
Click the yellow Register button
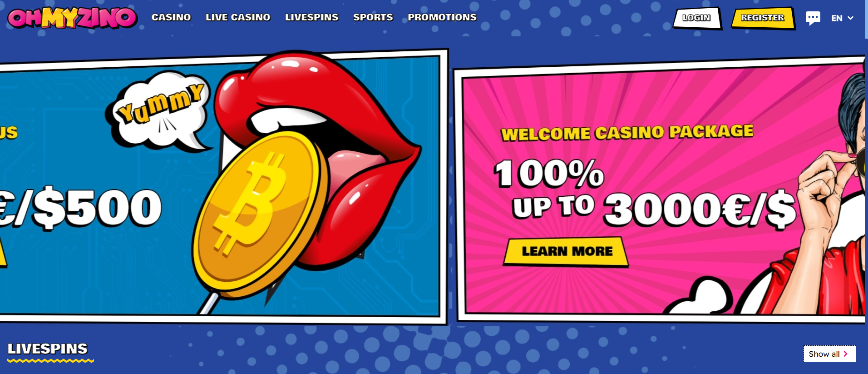pos(763,18)
